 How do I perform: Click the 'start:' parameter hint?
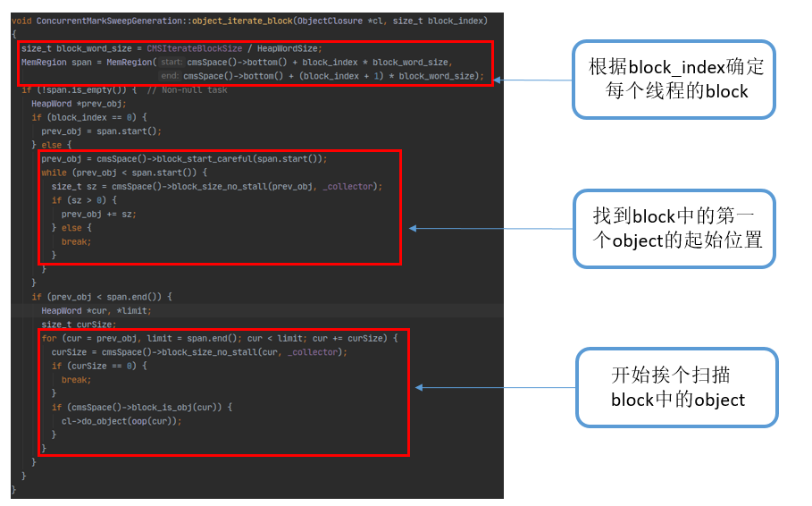tap(171, 63)
